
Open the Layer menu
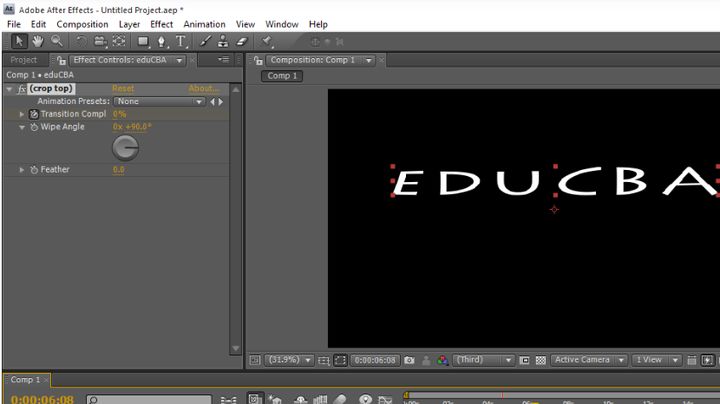(x=129, y=24)
